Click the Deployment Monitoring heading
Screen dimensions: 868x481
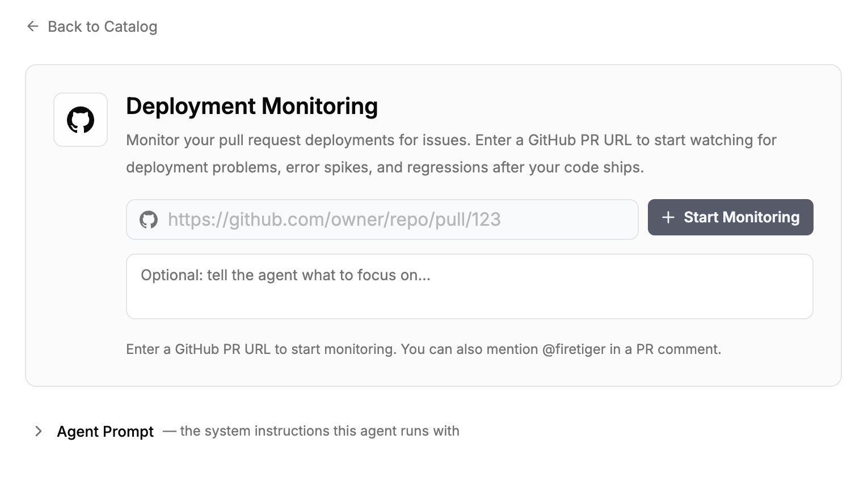(251, 106)
